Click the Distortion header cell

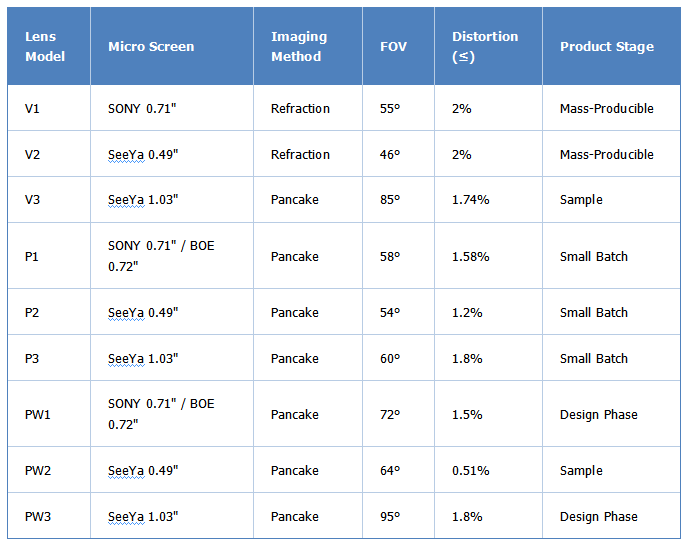(x=488, y=46)
